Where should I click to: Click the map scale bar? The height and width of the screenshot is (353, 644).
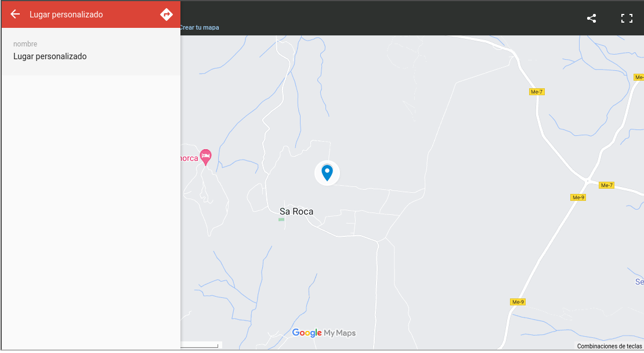click(201, 345)
